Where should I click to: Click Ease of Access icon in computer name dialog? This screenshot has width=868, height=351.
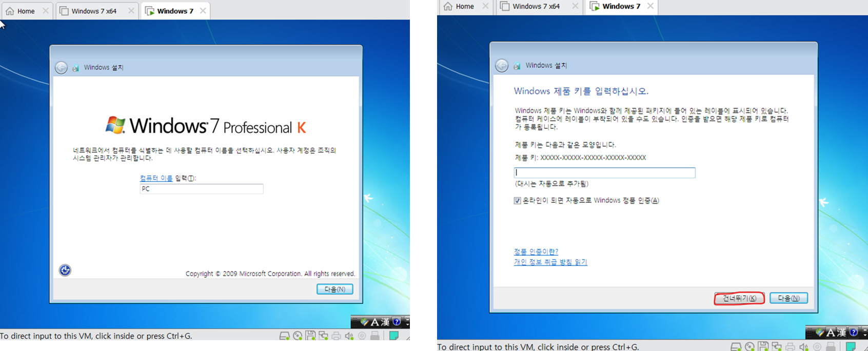[65, 270]
